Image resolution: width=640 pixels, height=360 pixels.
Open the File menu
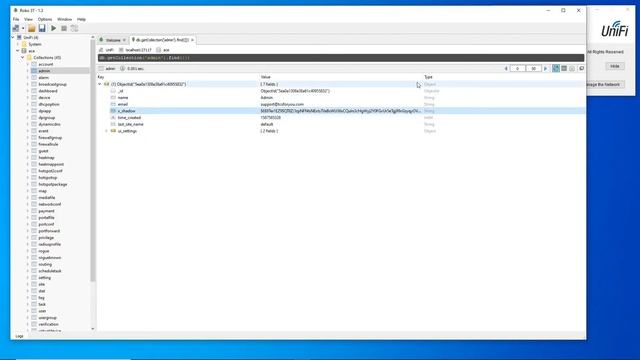click(16, 19)
